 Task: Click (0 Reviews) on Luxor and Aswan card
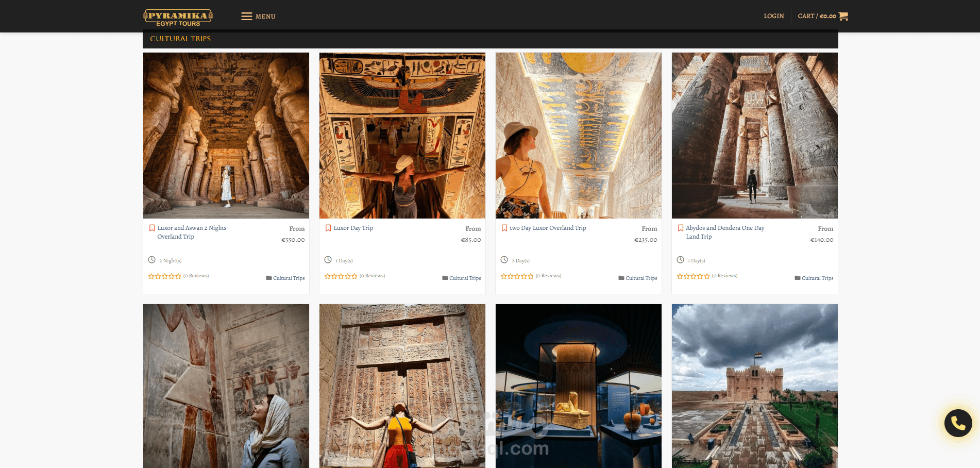click(x=196, y=276)
